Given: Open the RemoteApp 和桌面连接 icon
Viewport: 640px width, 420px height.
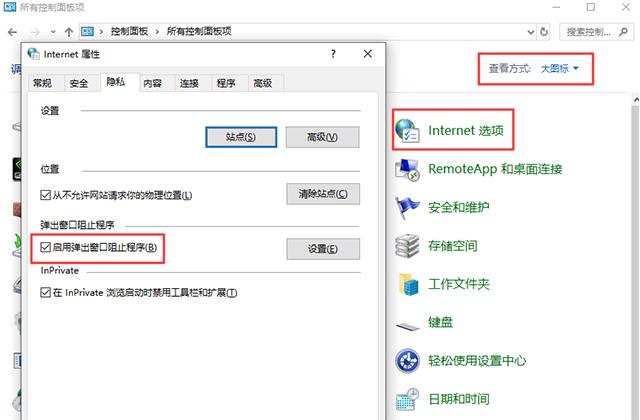Looking at the screenshot, I should [x=407, y=169].
